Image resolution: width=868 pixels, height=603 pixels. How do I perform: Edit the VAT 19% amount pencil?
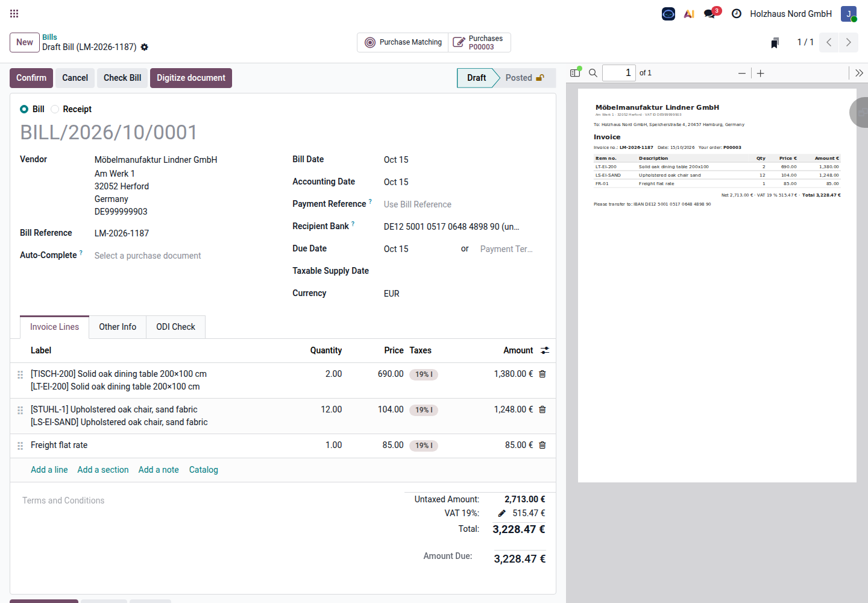[502, 513]
